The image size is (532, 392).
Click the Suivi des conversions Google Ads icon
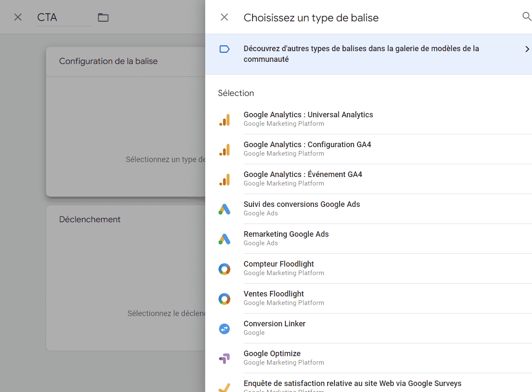pos(224,209)
